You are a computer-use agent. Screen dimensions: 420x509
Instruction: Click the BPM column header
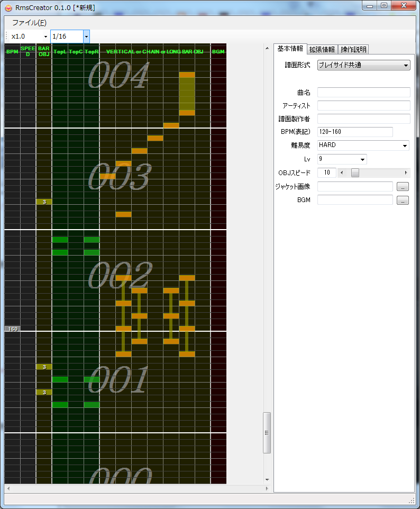pyautogui.click(x=12, y=52)
